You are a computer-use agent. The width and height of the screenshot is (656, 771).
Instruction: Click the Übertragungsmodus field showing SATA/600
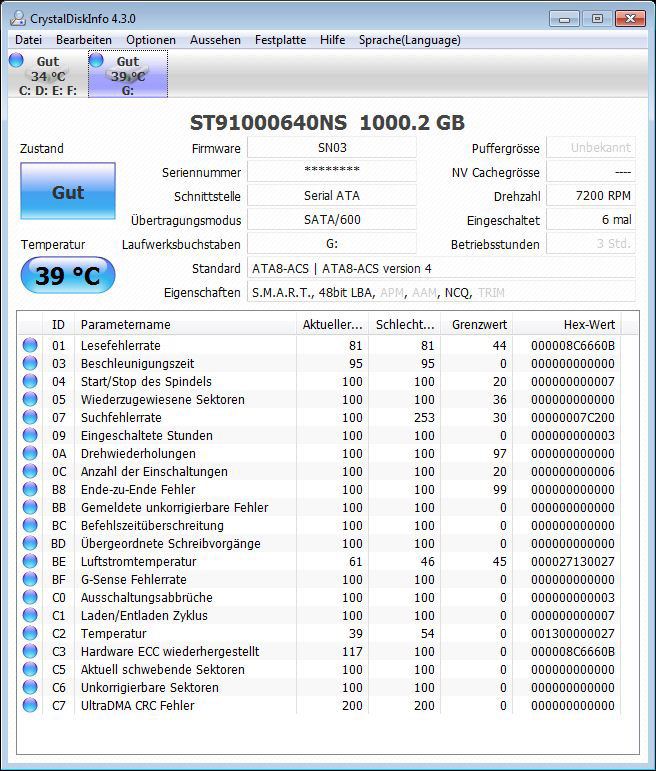(x=332, y=219)
